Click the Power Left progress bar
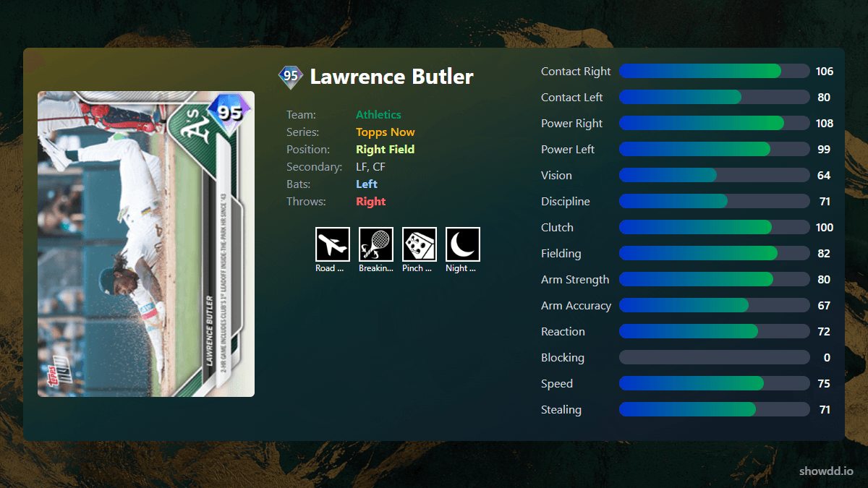868x488 pixels. click(715, 149)
